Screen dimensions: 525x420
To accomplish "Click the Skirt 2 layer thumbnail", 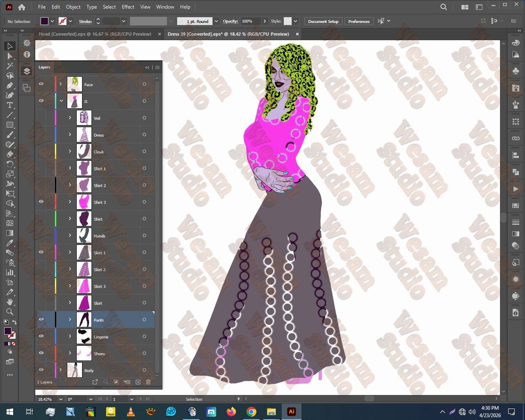I will click(84, 269).
